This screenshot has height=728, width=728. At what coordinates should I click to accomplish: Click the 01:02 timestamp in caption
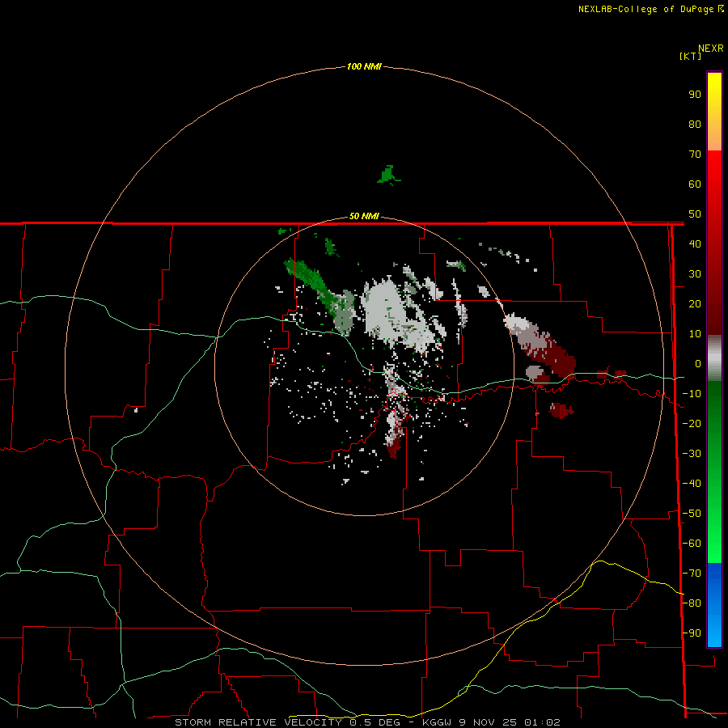[x=542, y=722]
